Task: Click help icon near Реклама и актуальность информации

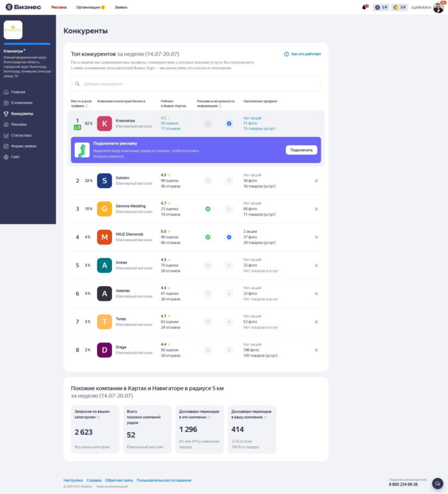Action: click(220, 106)
